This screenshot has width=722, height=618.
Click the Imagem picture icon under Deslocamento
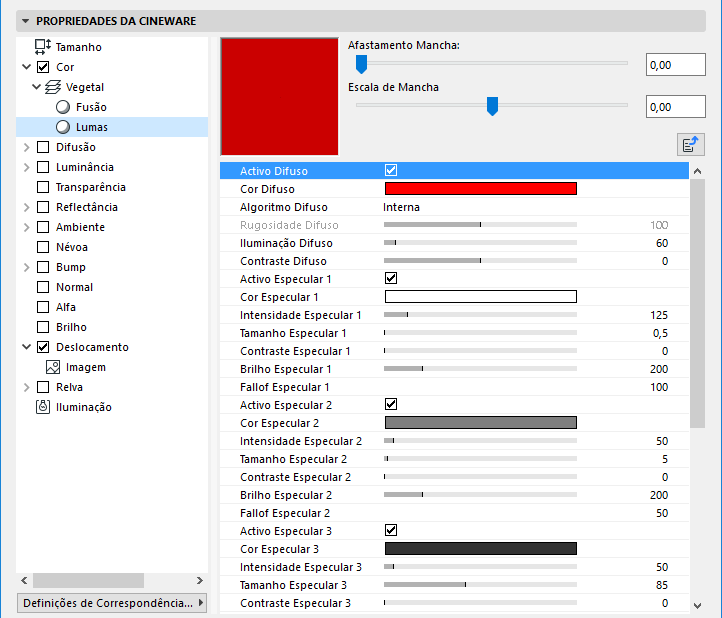point(53,367)
